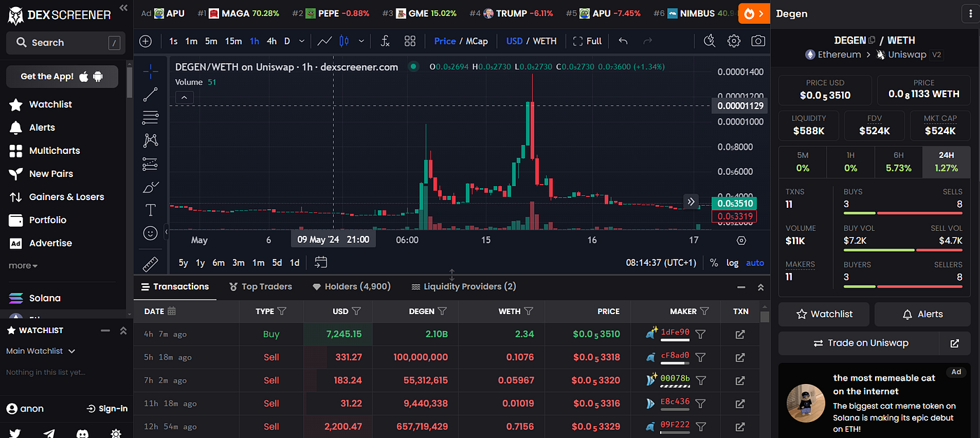Screen dimensions: 980x438
Task: Select the crosshair cursor tool
Action: click(x=150, y=71)
